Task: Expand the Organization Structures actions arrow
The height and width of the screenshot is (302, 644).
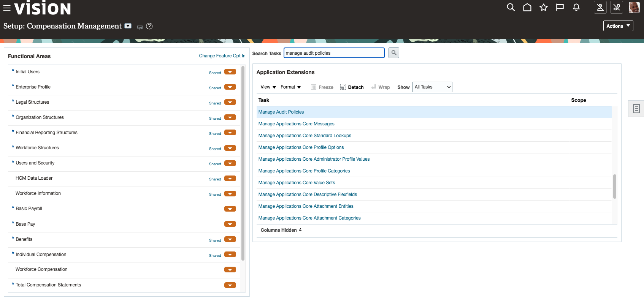Action: (230, 117)
